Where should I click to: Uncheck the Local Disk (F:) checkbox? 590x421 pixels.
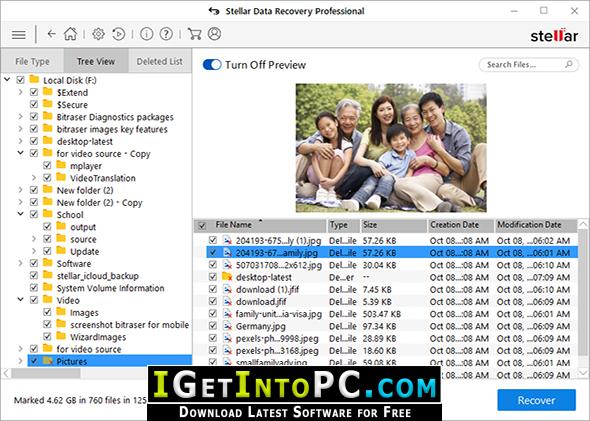tap(20, 80)
